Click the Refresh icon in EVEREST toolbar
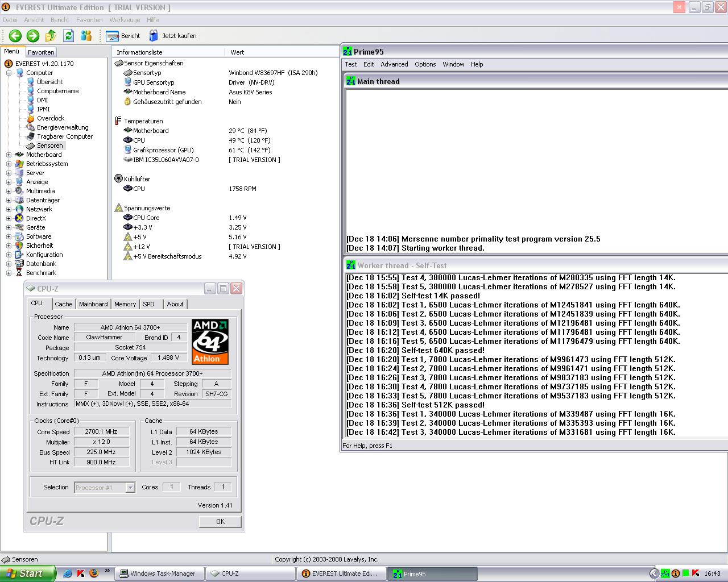 pos(68,36)
